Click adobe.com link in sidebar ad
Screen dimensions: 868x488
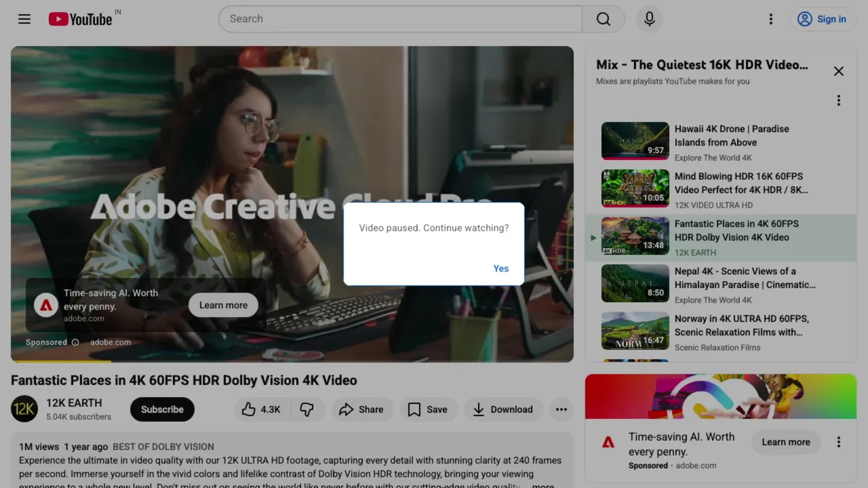(696, 466)
